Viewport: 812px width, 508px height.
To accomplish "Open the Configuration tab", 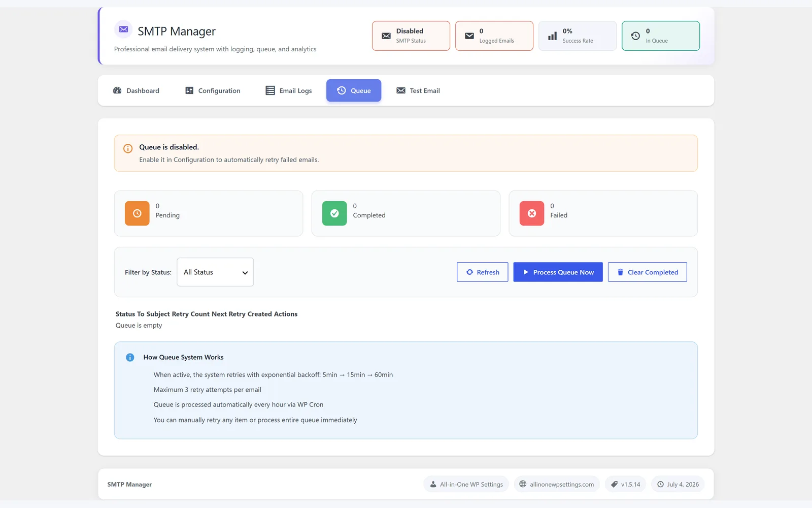I will tap(213, 90).
